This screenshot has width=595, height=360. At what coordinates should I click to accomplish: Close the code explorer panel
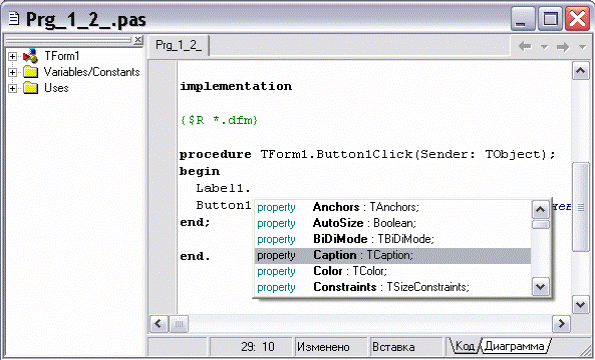click(x=138, y=39)
